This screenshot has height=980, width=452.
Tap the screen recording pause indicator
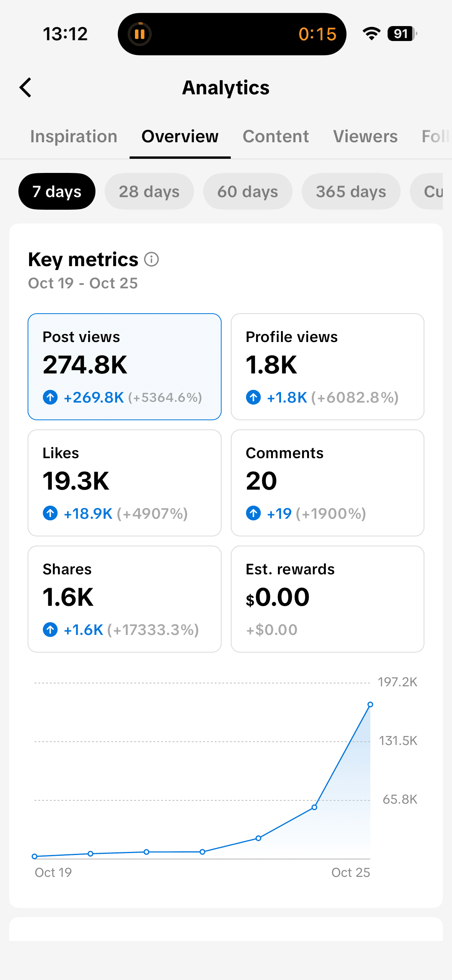(140, 34)
